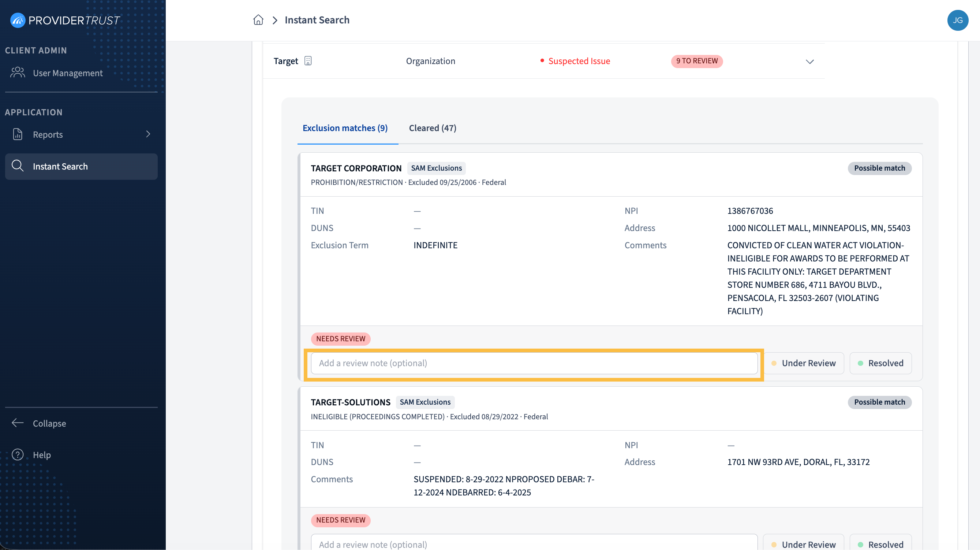This screenshot has height=550, width=980.
Task: Collapse the sidebar navigation
Action: (x=81, y=423)
